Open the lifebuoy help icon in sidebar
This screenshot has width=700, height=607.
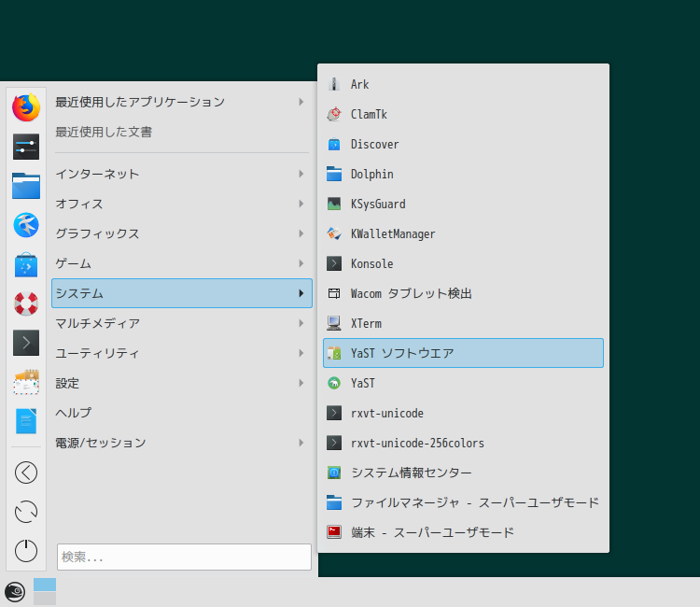click(x=26, y=303)
